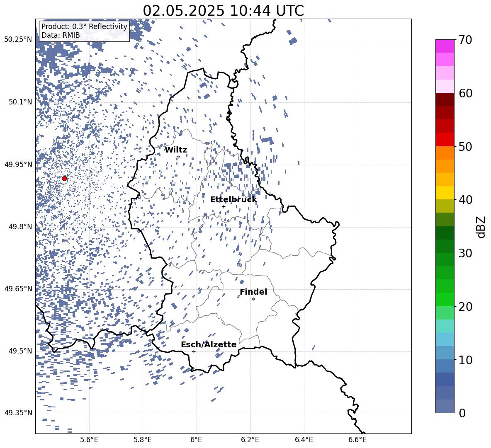Click the colorbar tick label '50'
This screenshot has height=448, width=491.
[465, 146]
